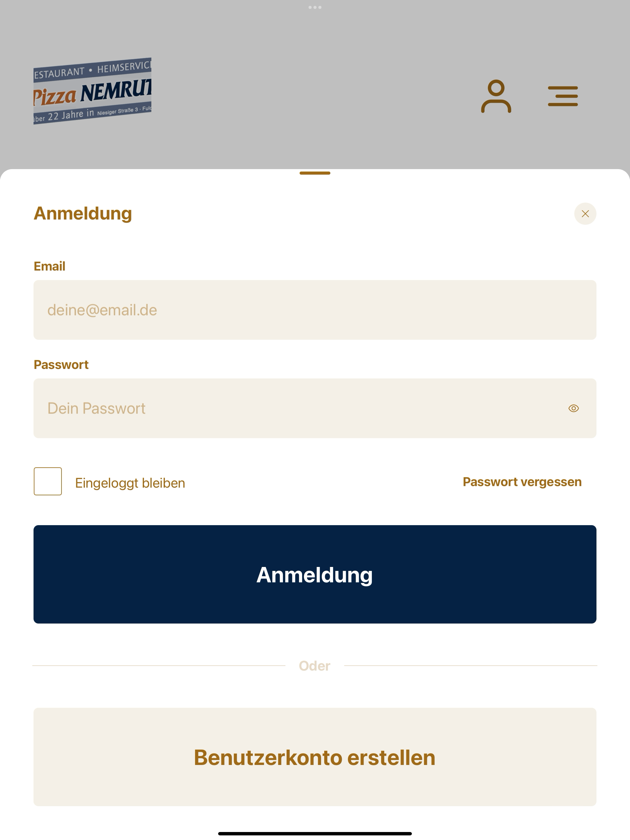Open the Passwort vergessen link
Viewport: 630px width, 840px height.
point(522,482)
